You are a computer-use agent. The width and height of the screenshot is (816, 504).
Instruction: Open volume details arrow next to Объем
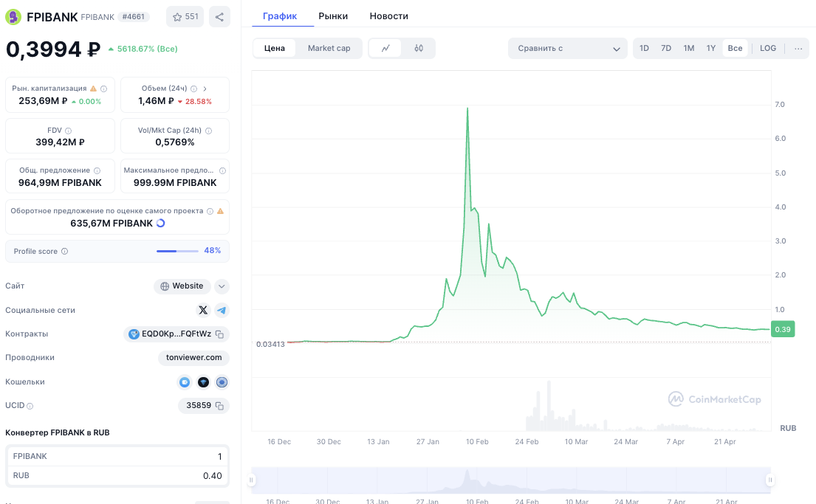pyautogui.click(x=205, y=89)
